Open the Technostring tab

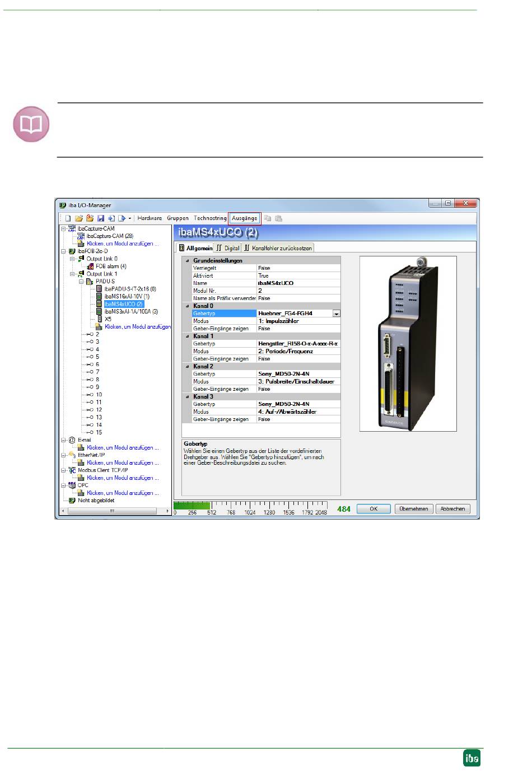click(210, 218)
